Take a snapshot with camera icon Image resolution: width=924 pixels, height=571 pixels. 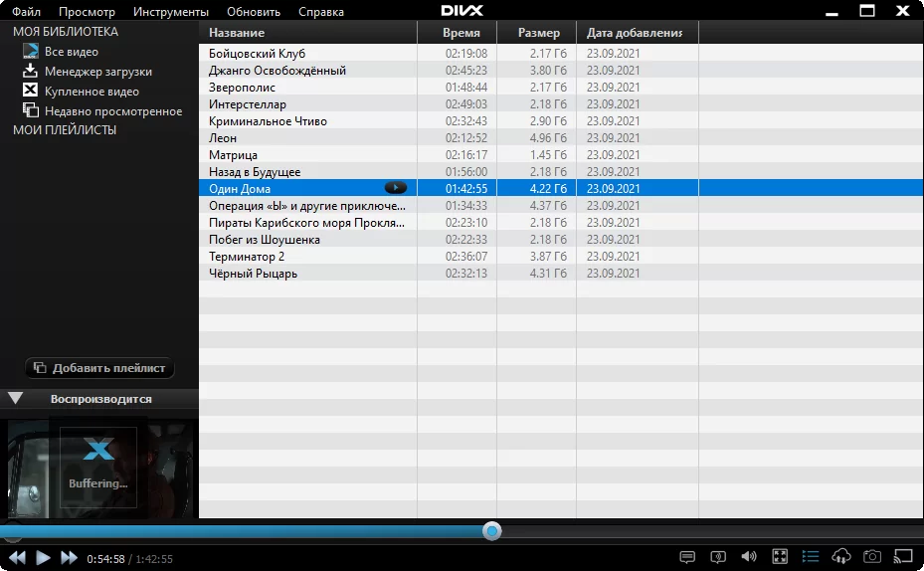tap(872, 556)
